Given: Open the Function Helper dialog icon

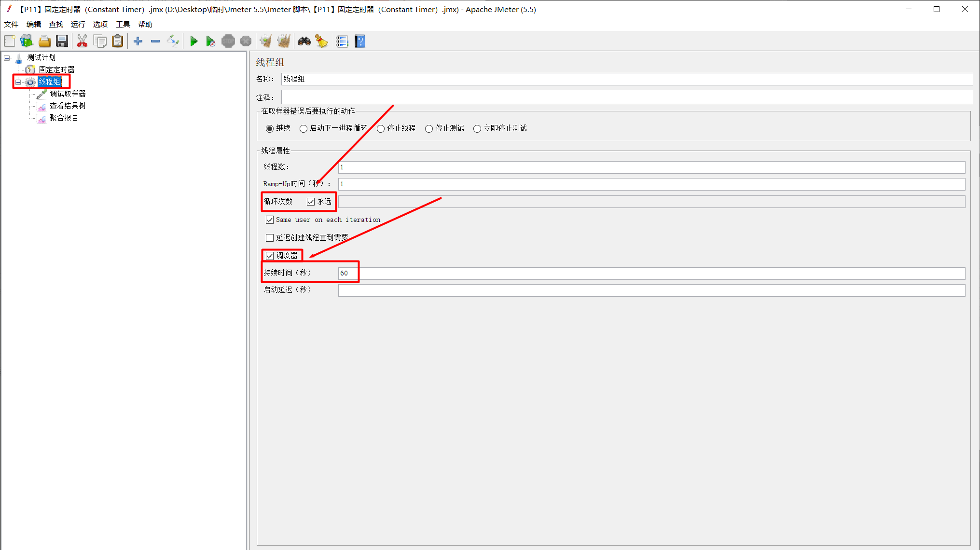Looking at the screenshot, I should click(342, 41).
